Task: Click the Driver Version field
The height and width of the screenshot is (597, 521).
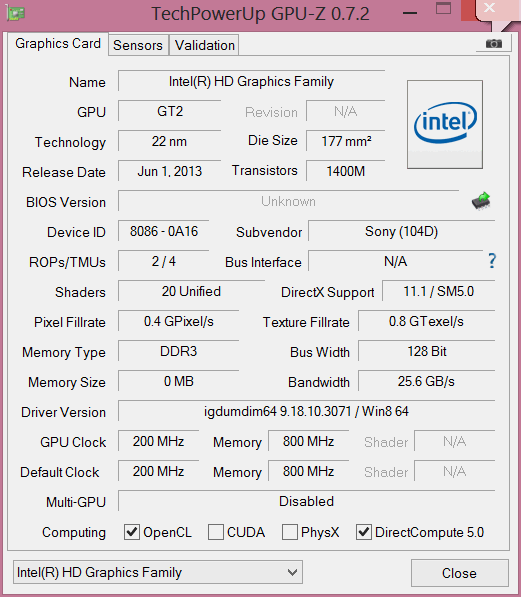Action: tap(306, 411)
